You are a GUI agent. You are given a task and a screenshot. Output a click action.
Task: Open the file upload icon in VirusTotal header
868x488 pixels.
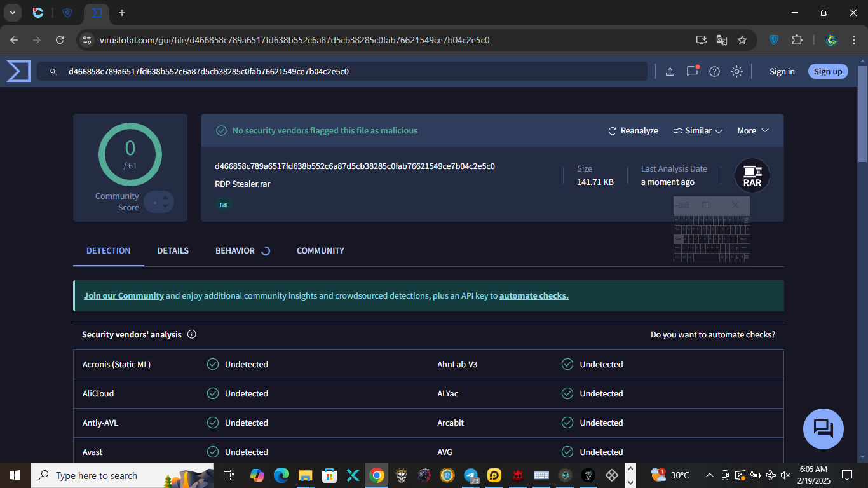(670, 71)
